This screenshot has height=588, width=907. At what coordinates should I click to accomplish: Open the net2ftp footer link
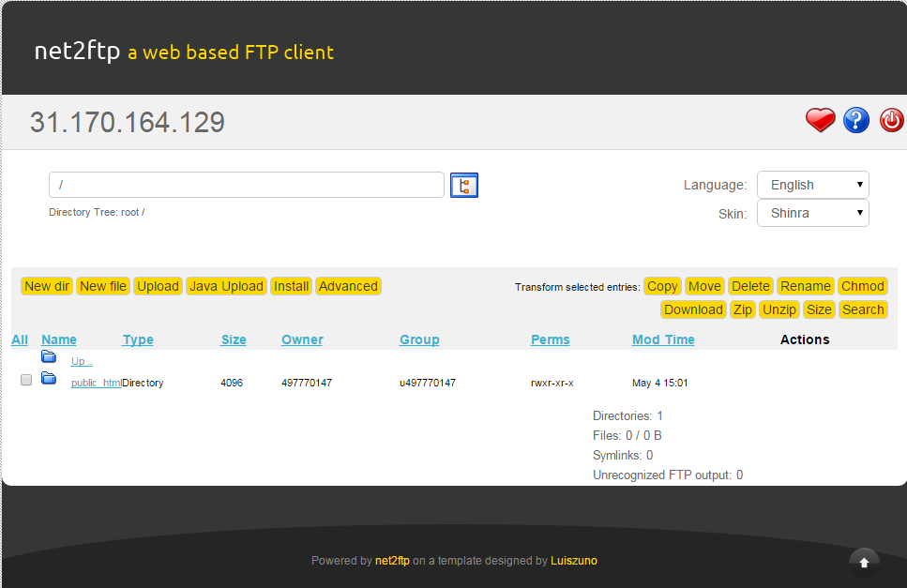(x=392, y=561)
